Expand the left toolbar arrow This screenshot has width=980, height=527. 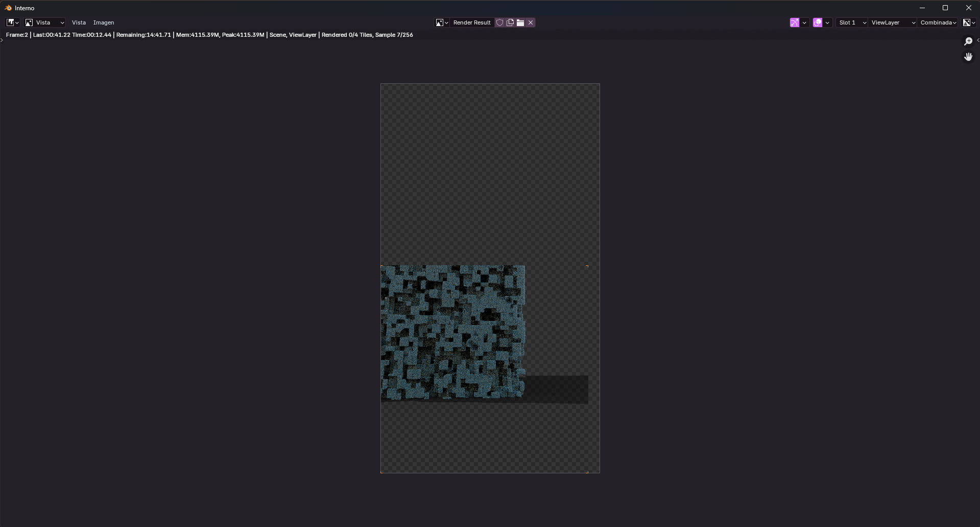pos(2,40)
